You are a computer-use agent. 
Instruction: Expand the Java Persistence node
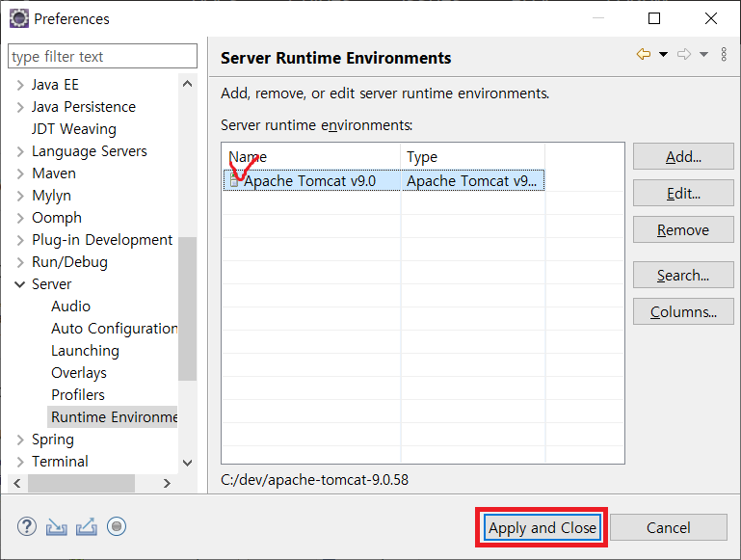tap(20, 107)
